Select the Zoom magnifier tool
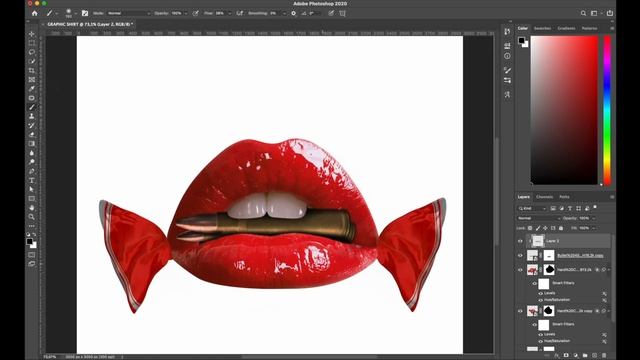Image resolution: width=640 pixels, height=360 pixels. [32, 217]
